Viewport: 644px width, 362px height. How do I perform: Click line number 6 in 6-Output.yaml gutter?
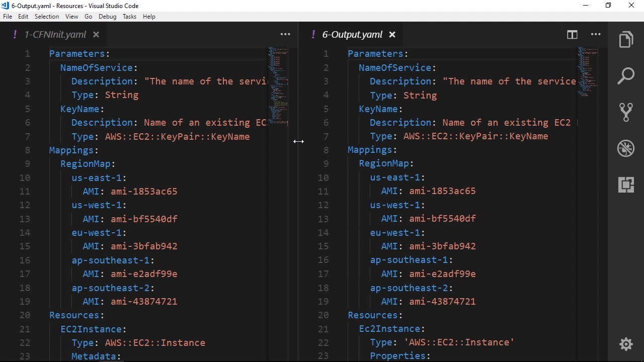[326, 122]
